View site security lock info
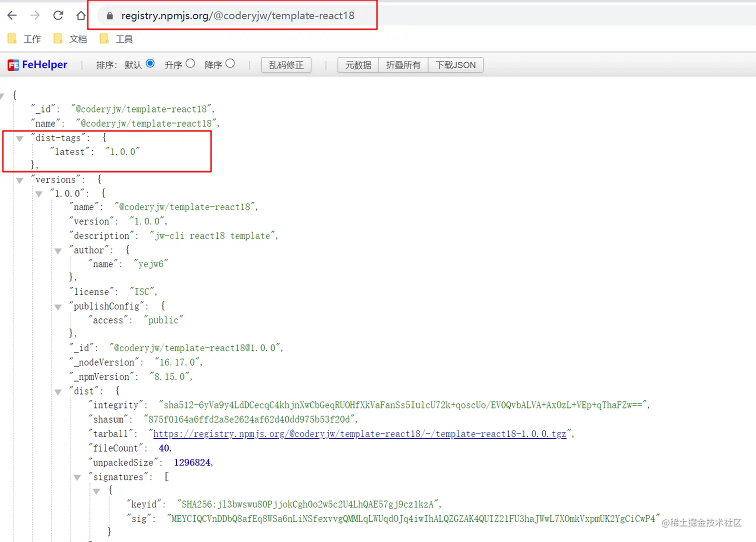 [x=109, y=16]
